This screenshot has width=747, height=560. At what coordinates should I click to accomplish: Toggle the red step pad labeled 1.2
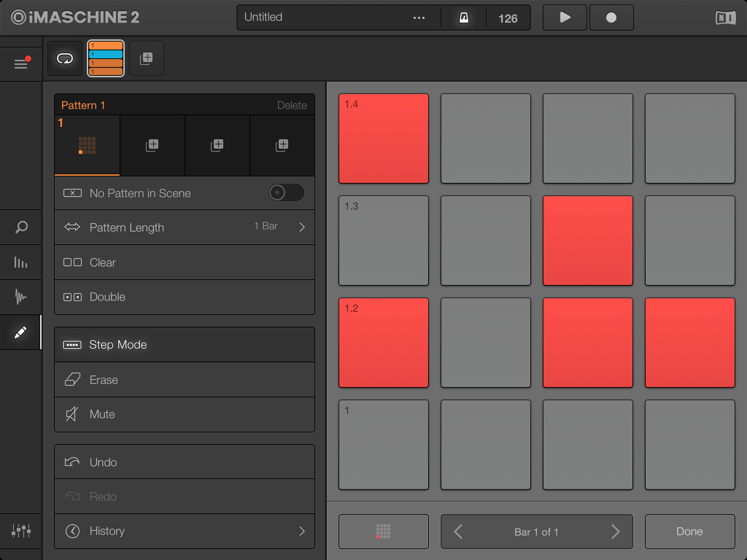[383, 343]
